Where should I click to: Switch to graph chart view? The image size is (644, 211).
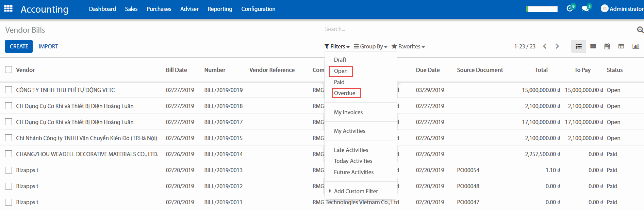point(635,46)
